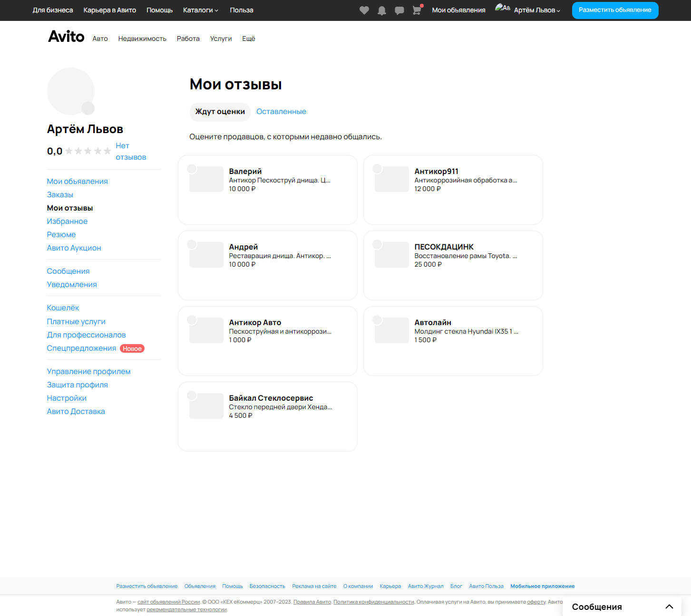Click Авито Польза footer link
This screenshot has width=691, height=616.
click(x=486, y=586)
